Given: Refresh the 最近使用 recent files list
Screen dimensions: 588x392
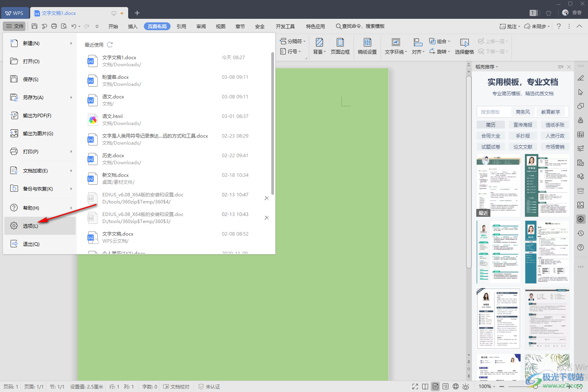Looking at the screenshot, I should [110, 45].
